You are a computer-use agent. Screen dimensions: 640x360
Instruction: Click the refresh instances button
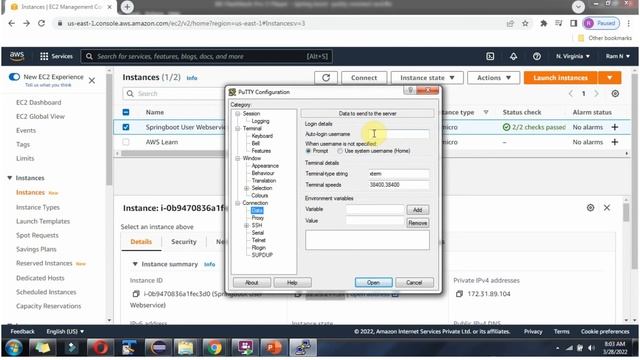pos(326,78)
